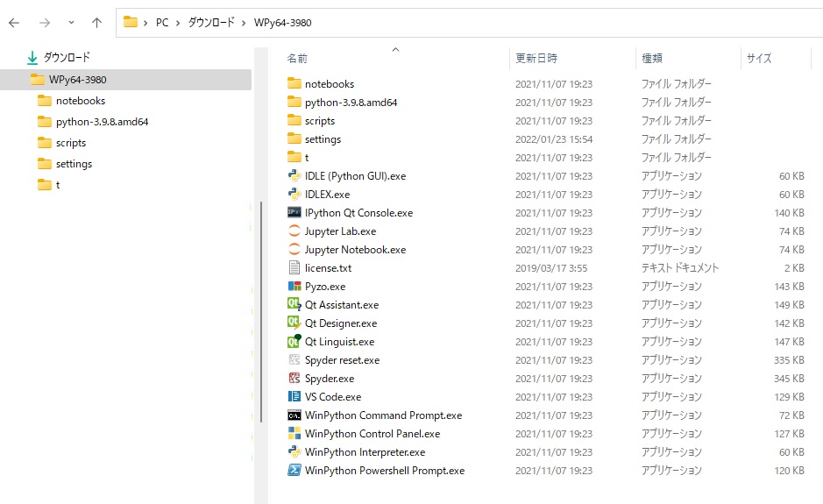
Task: Click the Qt Linguist.exe icon
Action: 294,341
